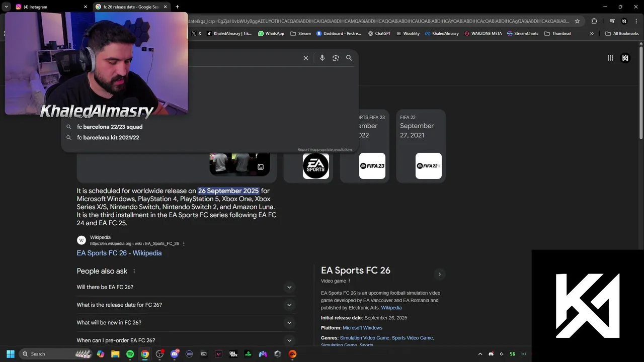Follow the Wikipedia link in the game description
Screen dimensions: 644x362
[x=391, y=308]
